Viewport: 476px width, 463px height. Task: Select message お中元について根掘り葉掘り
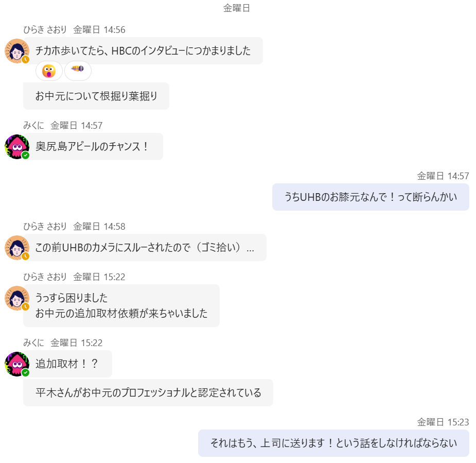pyautogui.click(x=96, y=96)
